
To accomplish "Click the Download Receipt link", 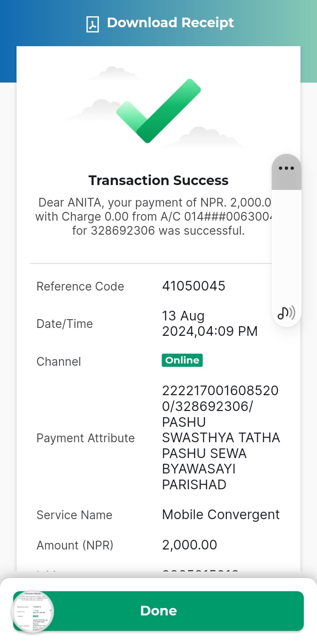I will (x=160, y=23).
